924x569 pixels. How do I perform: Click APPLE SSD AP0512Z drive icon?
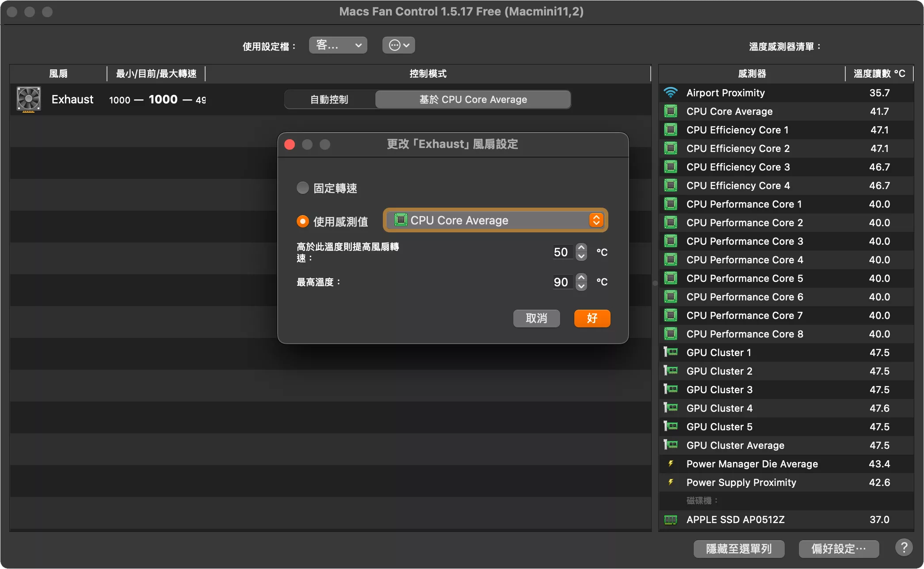(x=671, y=520)
